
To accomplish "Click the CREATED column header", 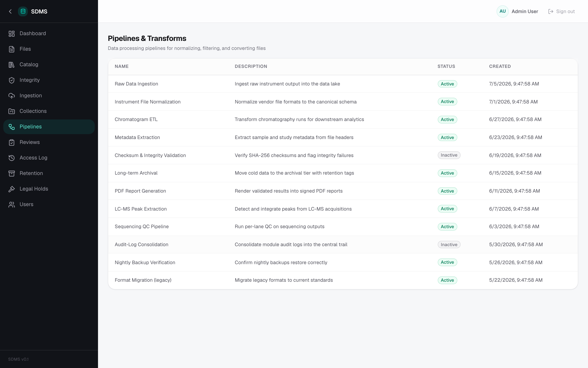I will pos(500,66).
